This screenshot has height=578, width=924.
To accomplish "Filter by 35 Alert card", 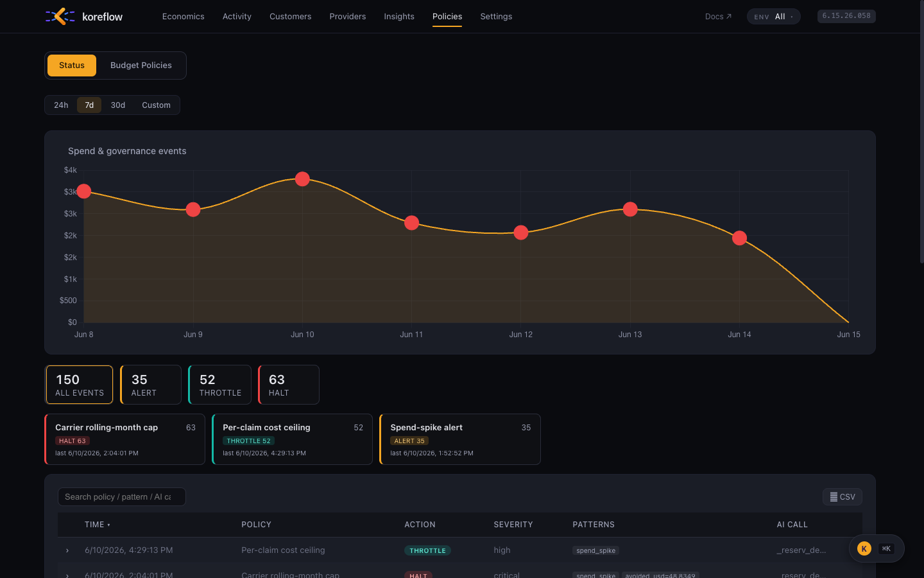I will click(x=151, y=385).
